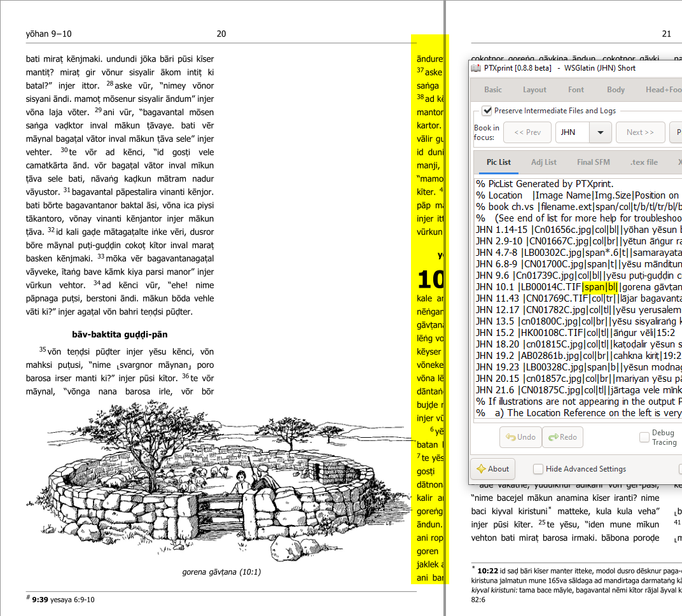Viewport: 682px width, 616px height.
Task: Switch to the Layout tab
Action: tap(534, 90)
